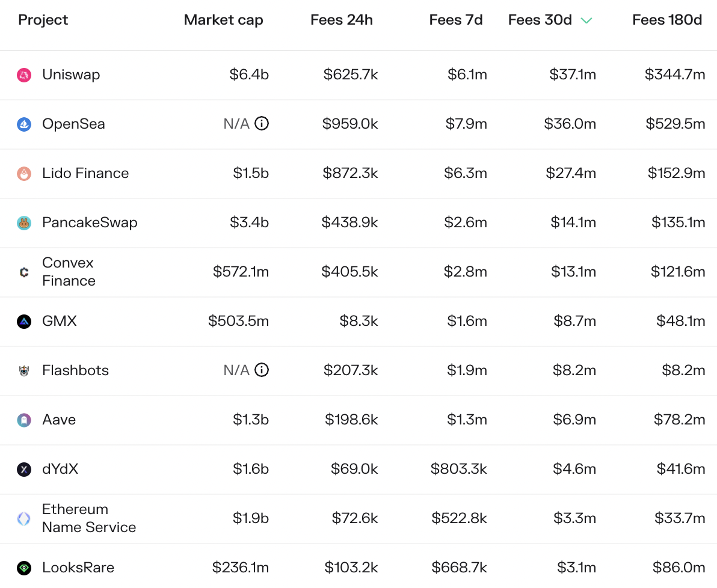Click the Ethereum Name Service diamond logo
717x588 pixels.
24,518
